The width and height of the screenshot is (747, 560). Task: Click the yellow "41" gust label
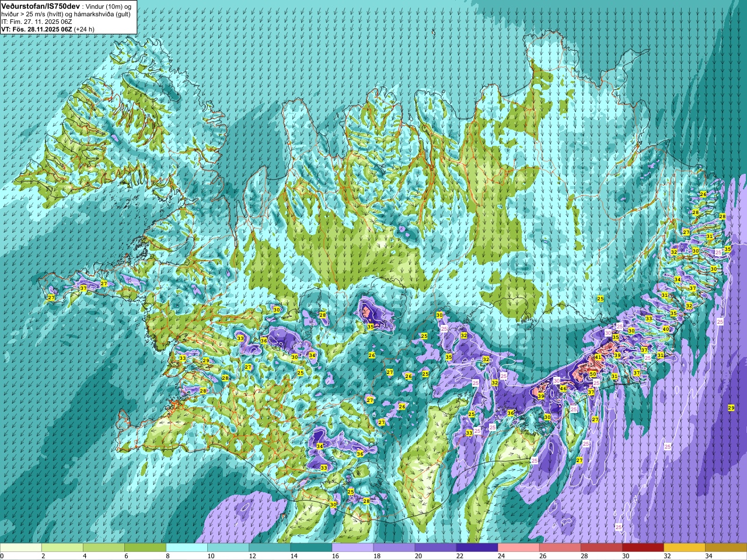(x=598, y=358)
